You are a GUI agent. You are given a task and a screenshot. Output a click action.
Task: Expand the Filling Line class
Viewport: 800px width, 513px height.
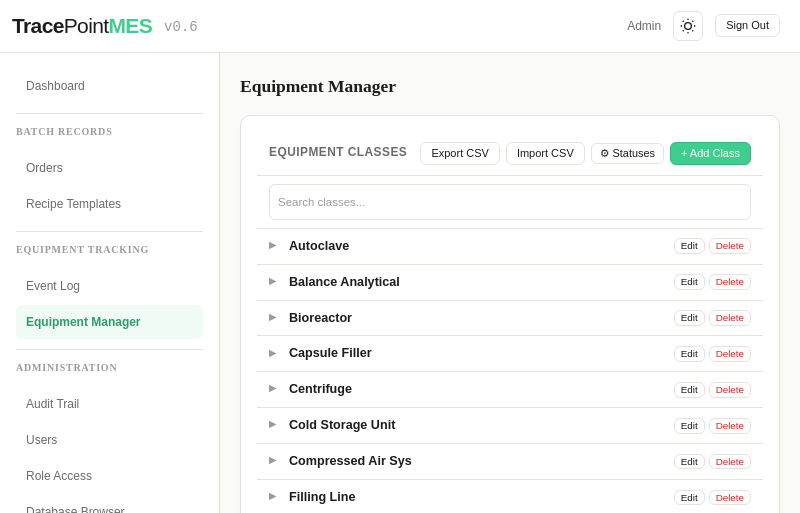click(272, 496)
